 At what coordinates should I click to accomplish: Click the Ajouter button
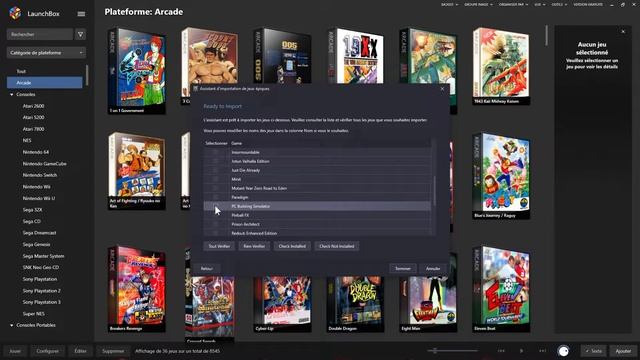pos(623,351)
